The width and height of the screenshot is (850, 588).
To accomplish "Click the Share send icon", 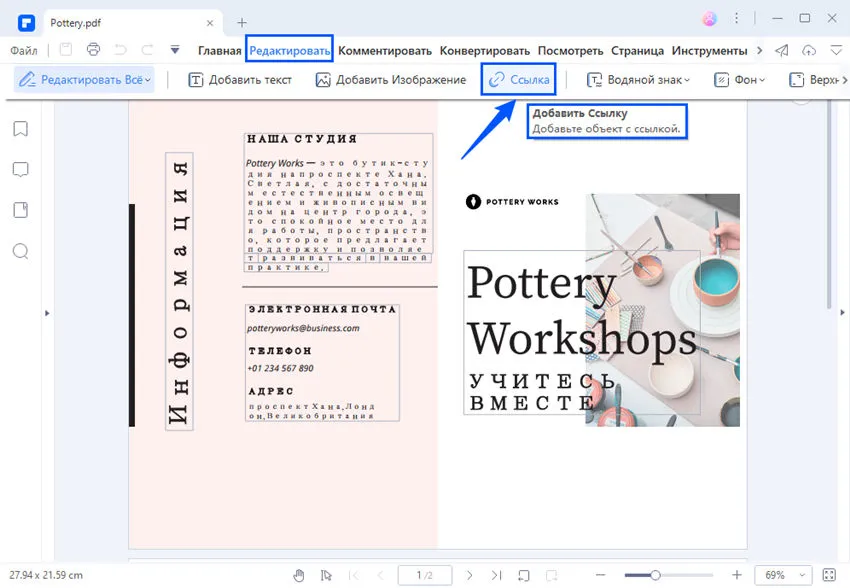I will tap(782, 50).
